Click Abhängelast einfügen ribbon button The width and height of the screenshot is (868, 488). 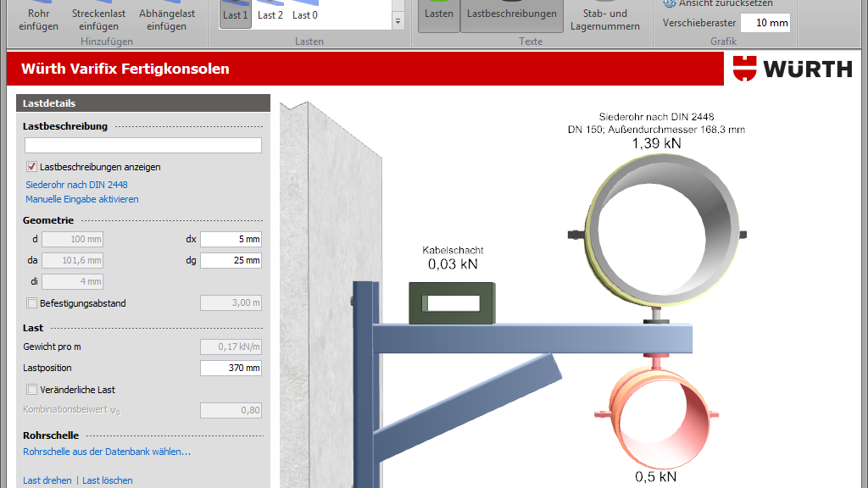167,17
